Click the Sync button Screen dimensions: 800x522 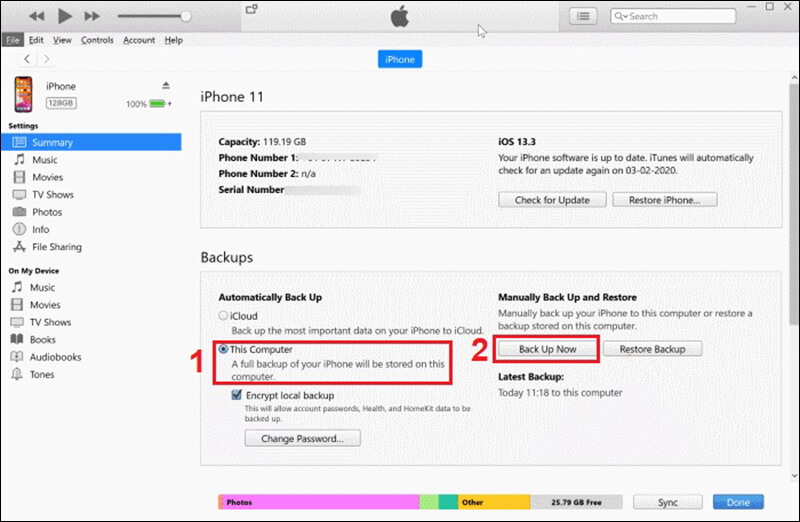pos(667,502)
